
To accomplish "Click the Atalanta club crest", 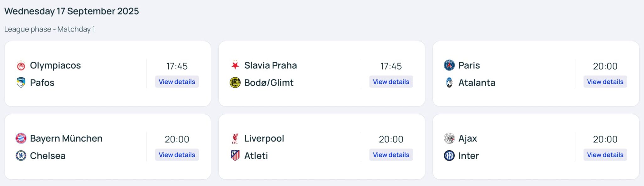I will (x=449, y=83).
